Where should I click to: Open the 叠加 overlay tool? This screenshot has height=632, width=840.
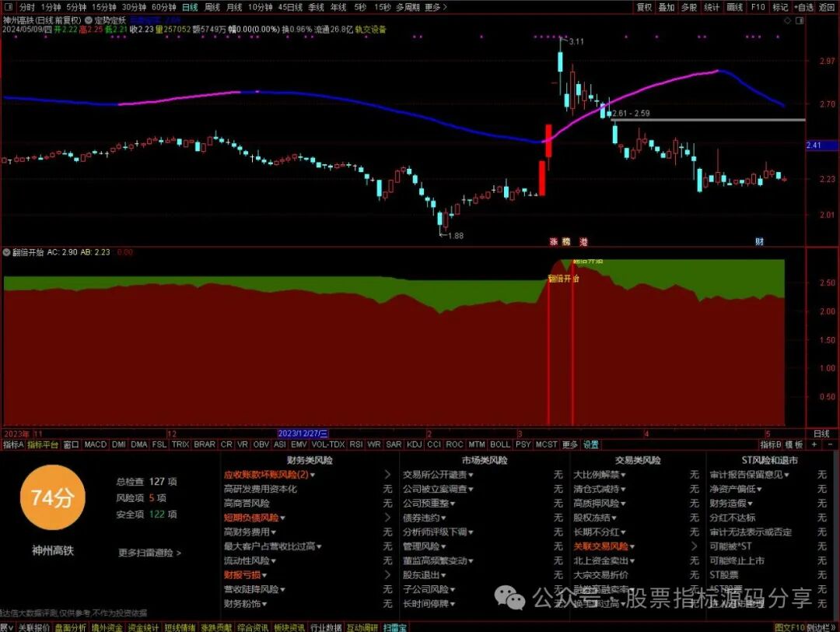[x=667, y=7]
